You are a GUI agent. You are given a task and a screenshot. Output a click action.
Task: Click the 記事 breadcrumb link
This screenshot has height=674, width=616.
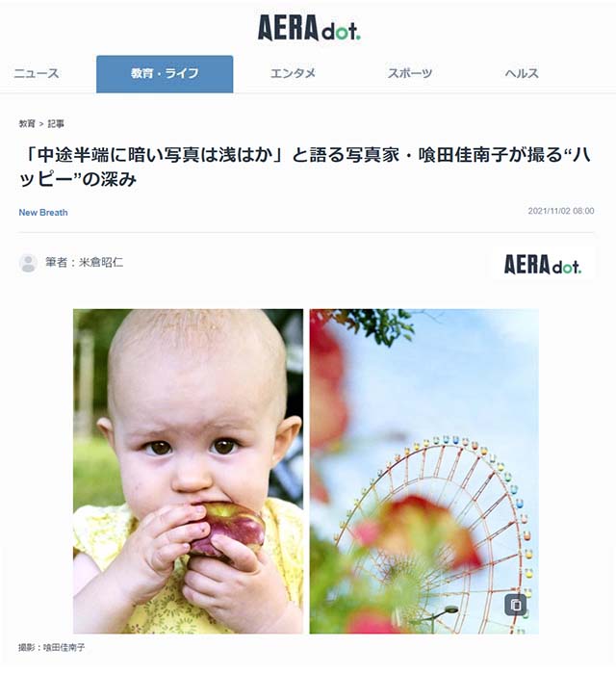56,124
